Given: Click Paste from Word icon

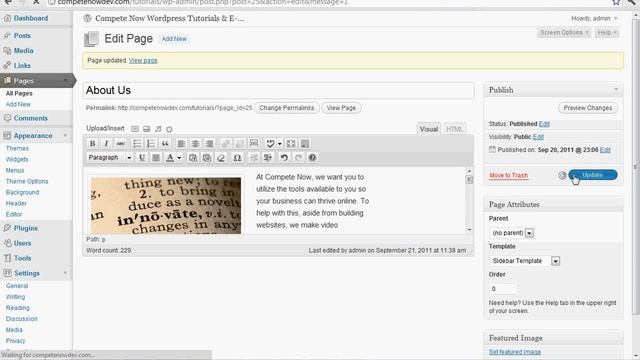Looking at the screenshot, I should coord(207,158).
